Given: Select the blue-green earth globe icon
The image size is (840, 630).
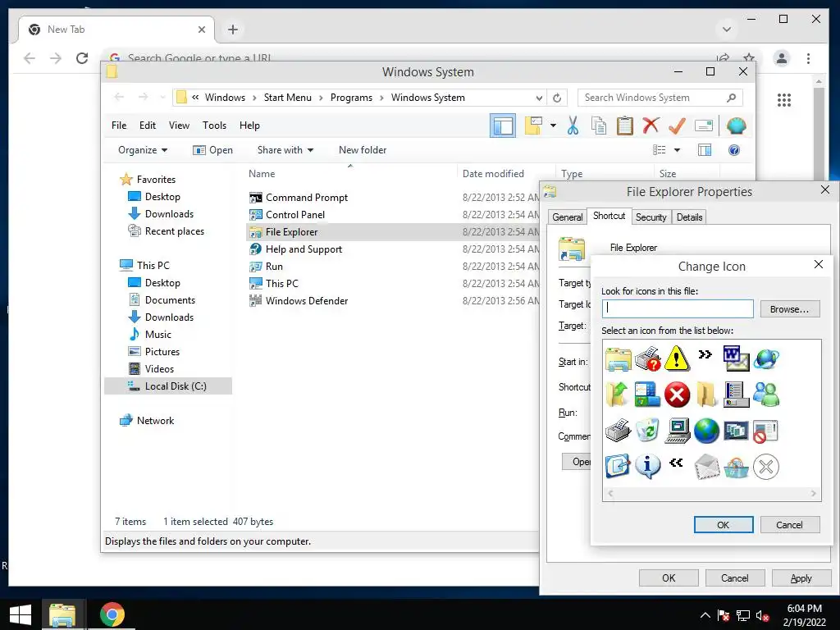Looking at the screenshot, I should click(x=706, y=431).
